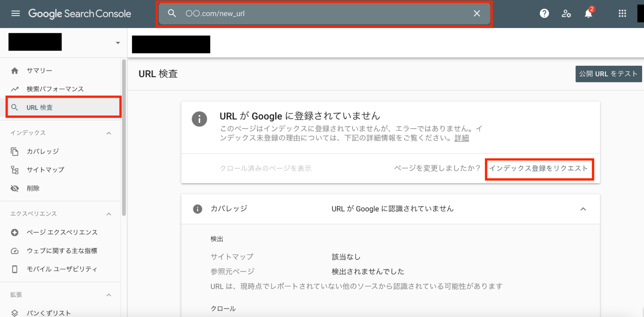Clear the URL search field
This screenshot has height=317, width=644.
pos(476,14)
